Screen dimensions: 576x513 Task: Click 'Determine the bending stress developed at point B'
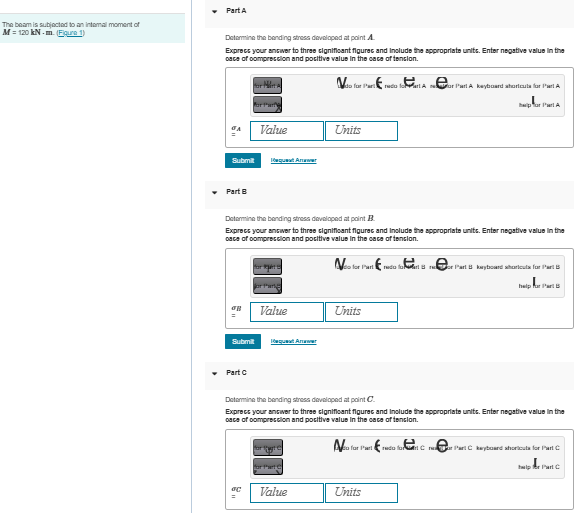[300, 219]
